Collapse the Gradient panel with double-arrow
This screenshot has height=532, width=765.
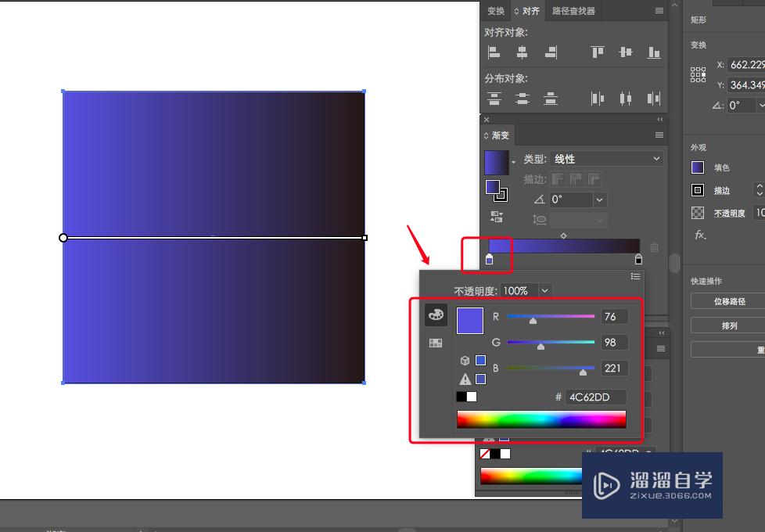pos(660,119)
